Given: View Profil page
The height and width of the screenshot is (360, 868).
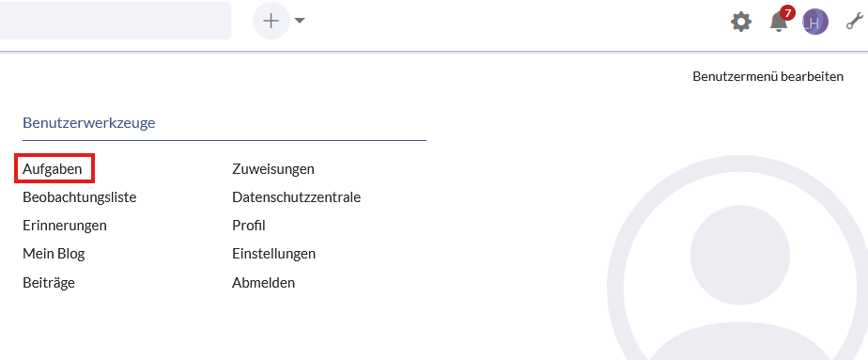Looking at the screenshot, I should tap(249, 226).
